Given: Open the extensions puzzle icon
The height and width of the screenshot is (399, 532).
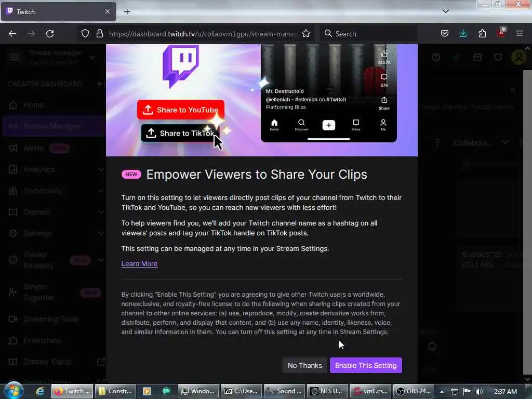Looking at the screenshot, I should [482, 34].
